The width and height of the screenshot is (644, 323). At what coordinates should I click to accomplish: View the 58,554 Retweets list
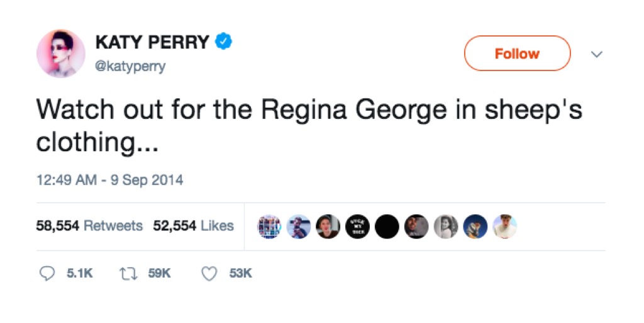point(89,225)
